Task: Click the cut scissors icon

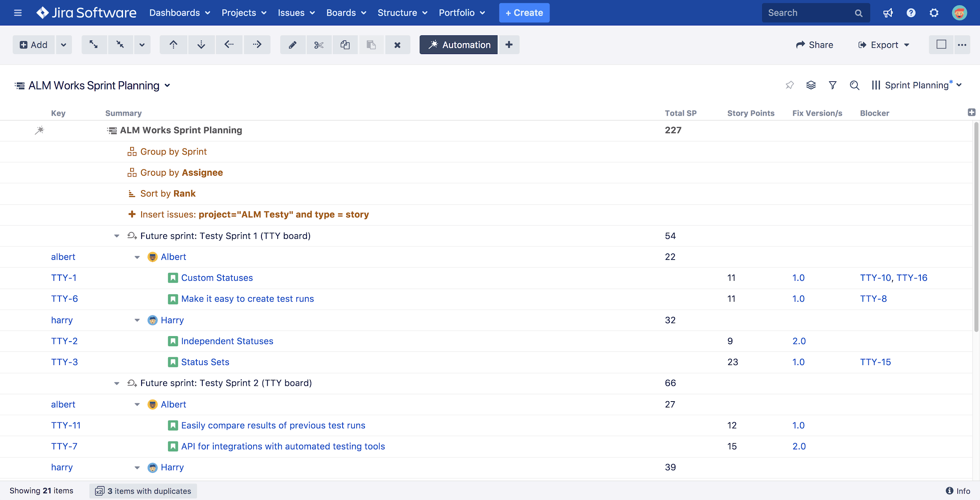Action: point(319,45)
